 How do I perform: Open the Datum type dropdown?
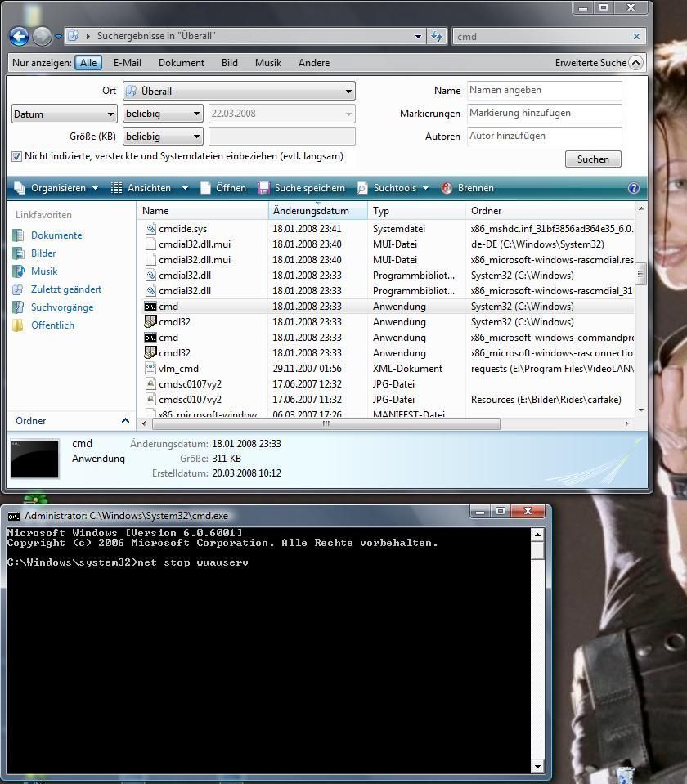(x=64, y=114)
